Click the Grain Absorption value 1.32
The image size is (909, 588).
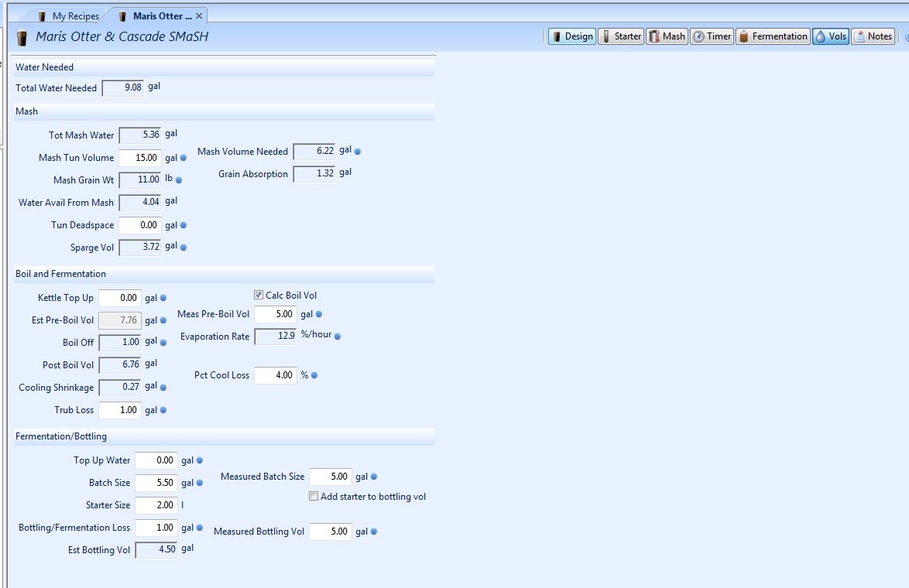pos(314,174)
